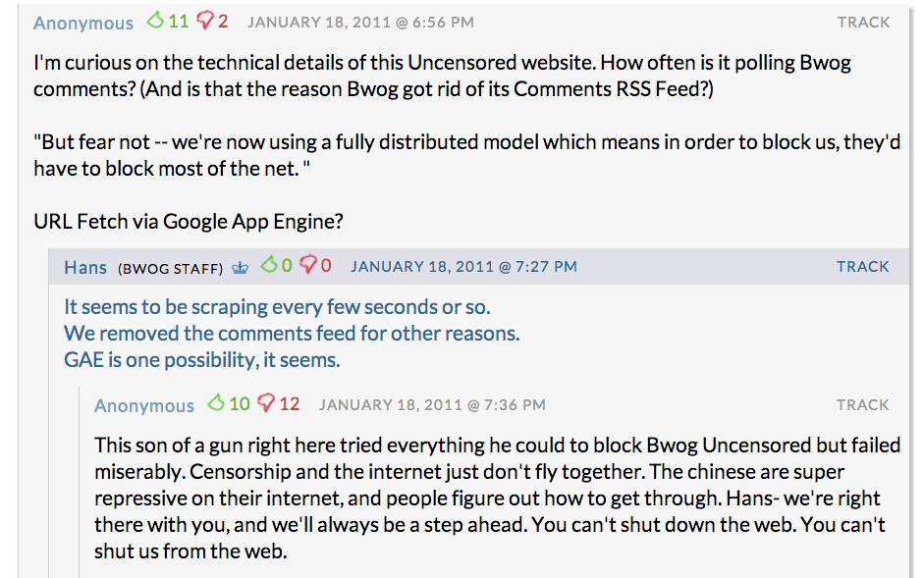Click the BWOG STAFF label

pyautogui.click(x=170, y=268)
